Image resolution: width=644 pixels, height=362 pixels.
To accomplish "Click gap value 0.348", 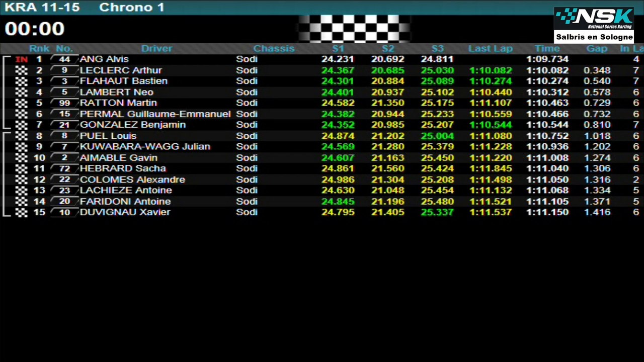I will (x=597, y=70).
